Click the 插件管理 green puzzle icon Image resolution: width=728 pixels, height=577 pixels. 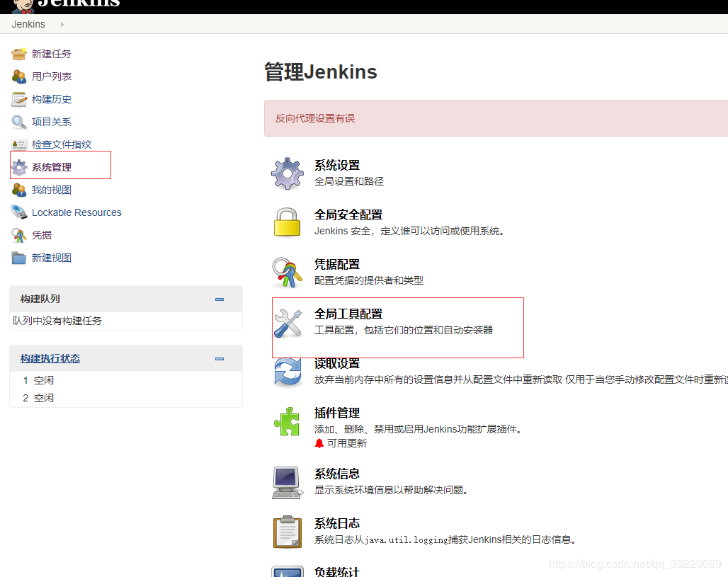[288, 421]
